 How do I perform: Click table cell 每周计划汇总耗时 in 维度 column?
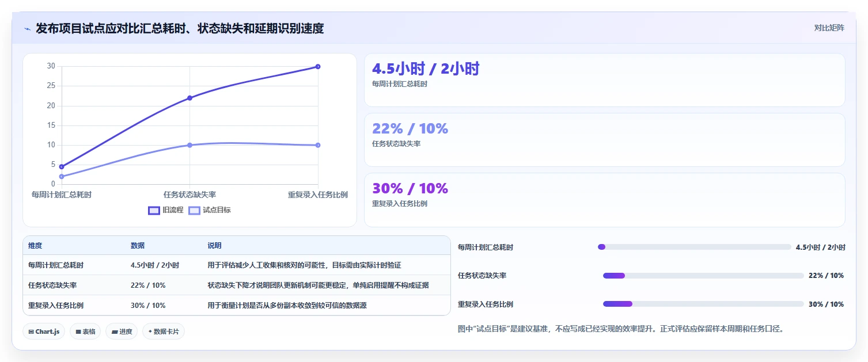56,265
